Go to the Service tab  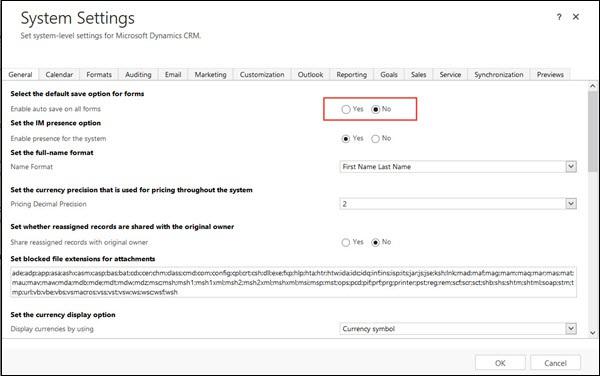point(450,75)
